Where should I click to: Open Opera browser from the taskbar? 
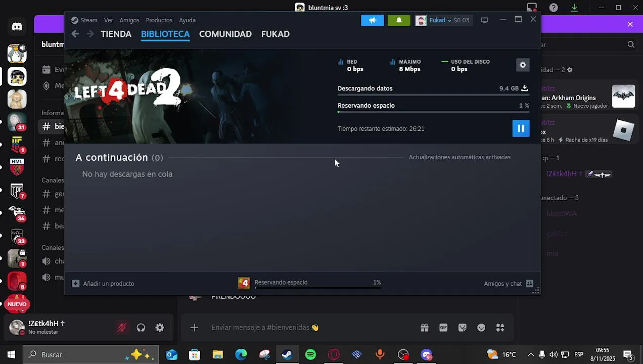(x=334, y=355)
